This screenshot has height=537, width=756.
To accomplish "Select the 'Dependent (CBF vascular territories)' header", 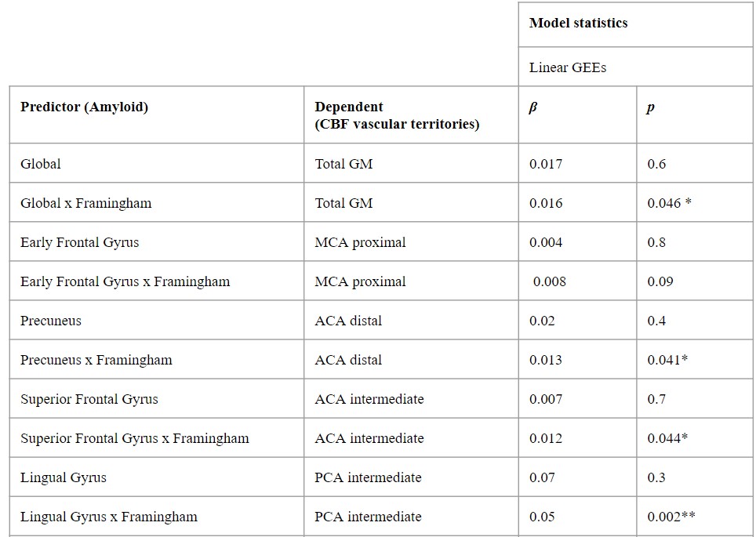I will 397,115.
